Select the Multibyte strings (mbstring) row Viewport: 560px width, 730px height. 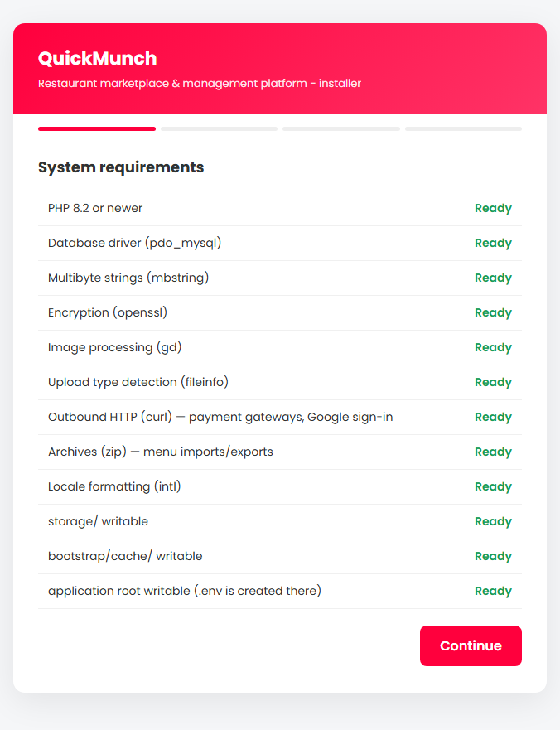tap(280, 278)
